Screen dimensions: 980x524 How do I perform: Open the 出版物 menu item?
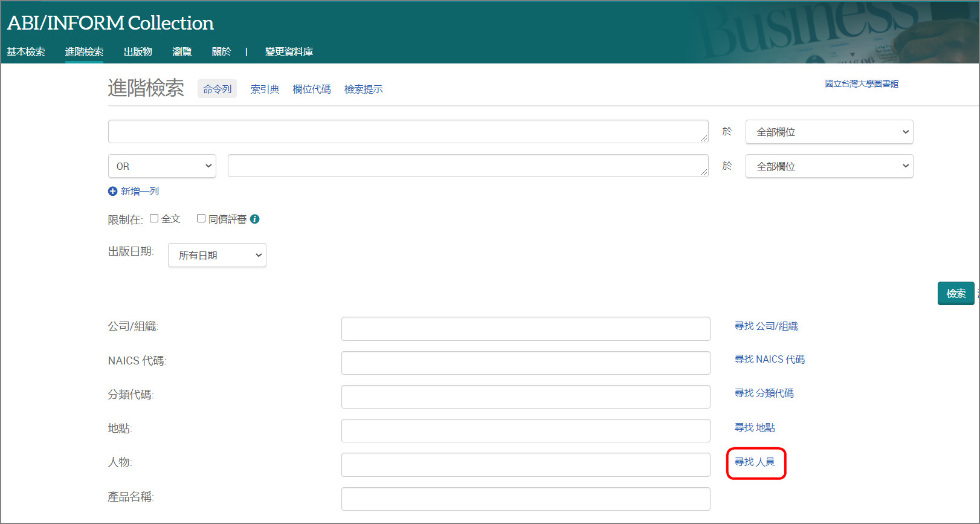tap(138, 52)
